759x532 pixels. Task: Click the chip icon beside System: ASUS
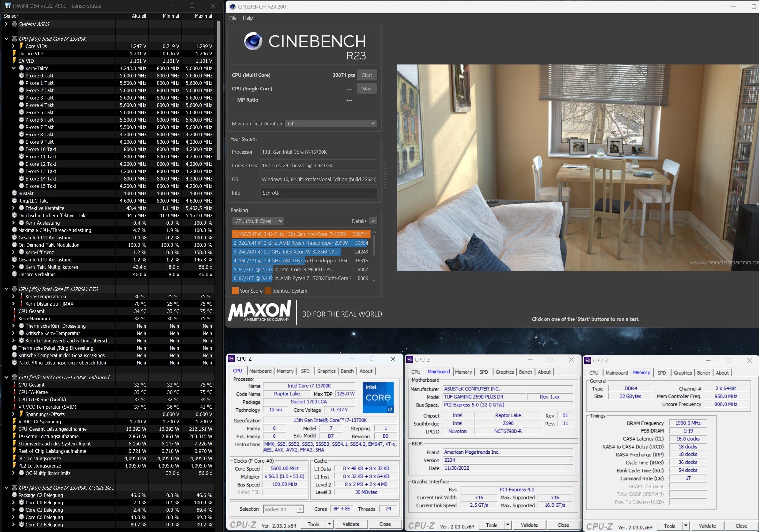click(x=14, y=24)
